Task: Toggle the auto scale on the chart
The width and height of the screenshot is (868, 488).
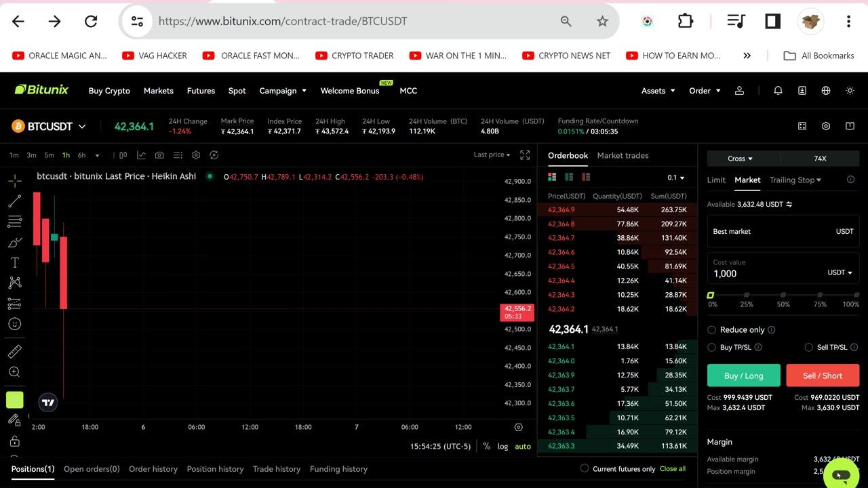Action: coord(523,446)
